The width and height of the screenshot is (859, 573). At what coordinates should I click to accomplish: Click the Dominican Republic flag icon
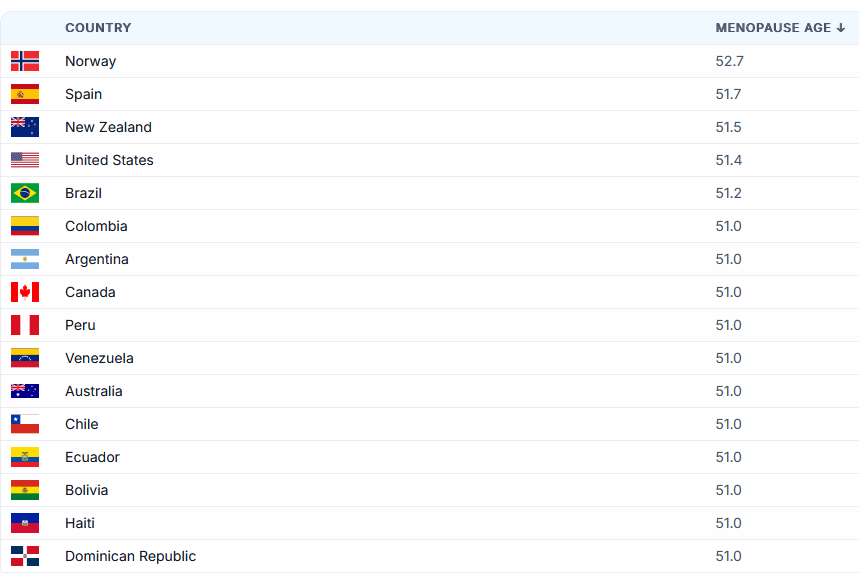(25, 556)
